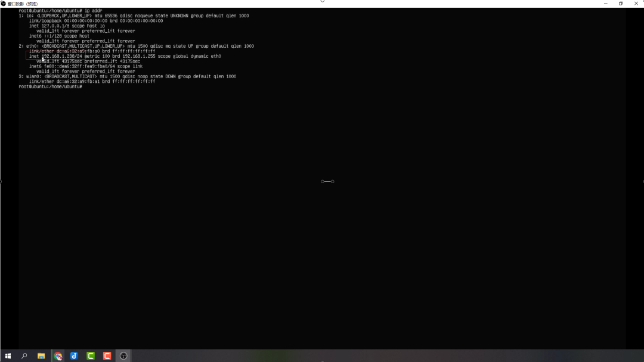Screen dimensions: 644x362
Task: Open the Windows Start menu
Action: click(8, 356)
